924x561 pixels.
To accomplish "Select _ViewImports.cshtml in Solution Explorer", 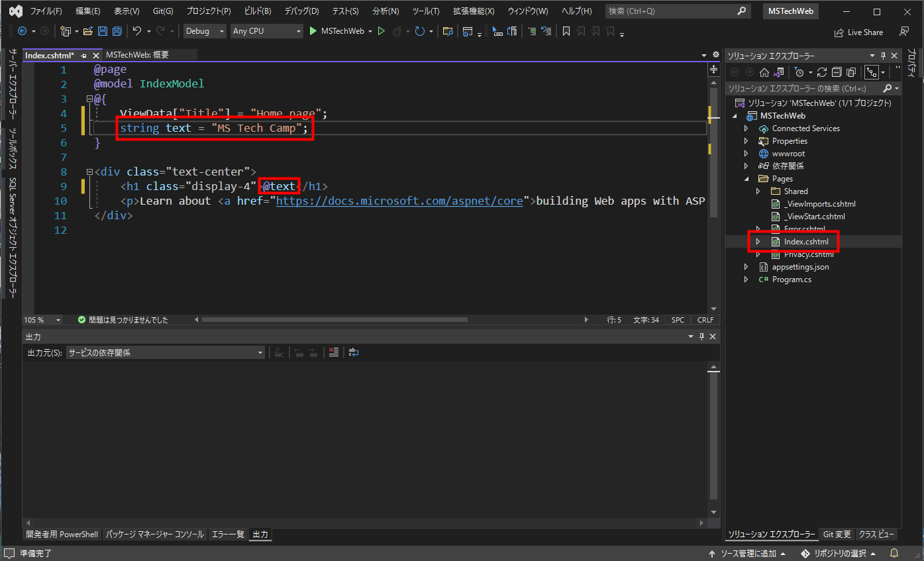I will pos(819,204).
